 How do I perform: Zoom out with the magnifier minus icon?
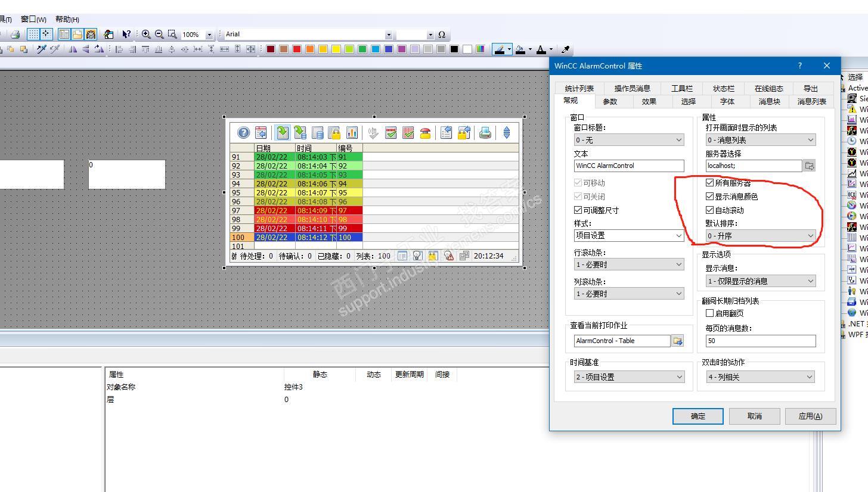pos(159,35)
